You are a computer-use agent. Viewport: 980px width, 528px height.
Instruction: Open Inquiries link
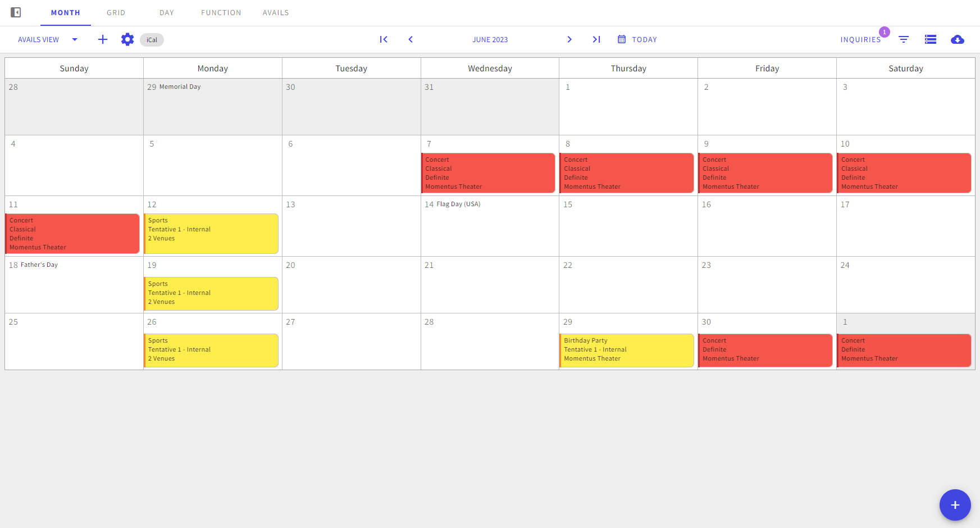860,40
